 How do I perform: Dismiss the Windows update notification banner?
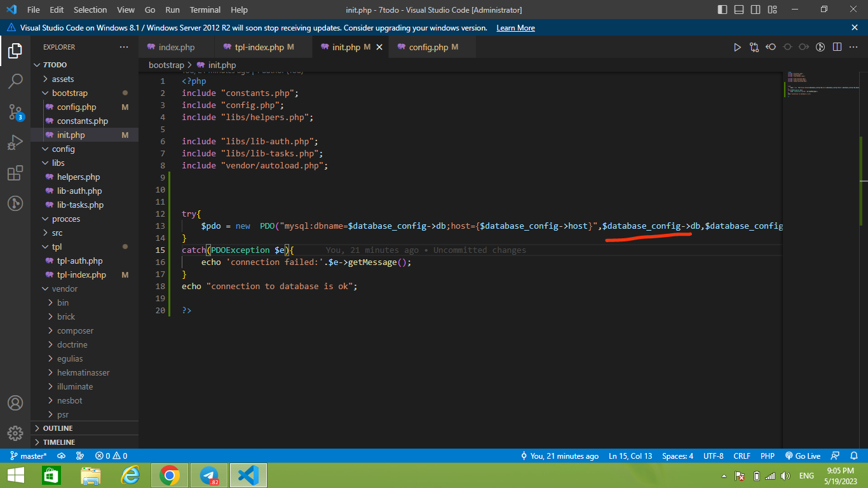(855, 27)
